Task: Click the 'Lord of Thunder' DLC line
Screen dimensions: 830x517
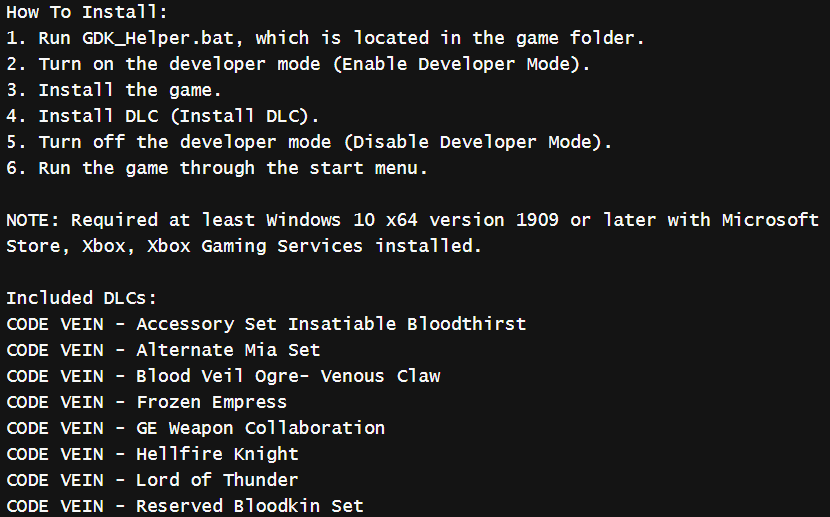Action: point(152,480)
